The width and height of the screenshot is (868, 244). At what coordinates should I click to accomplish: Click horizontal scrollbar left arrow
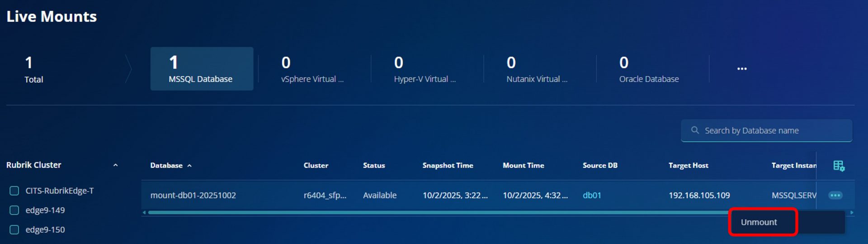144,212
